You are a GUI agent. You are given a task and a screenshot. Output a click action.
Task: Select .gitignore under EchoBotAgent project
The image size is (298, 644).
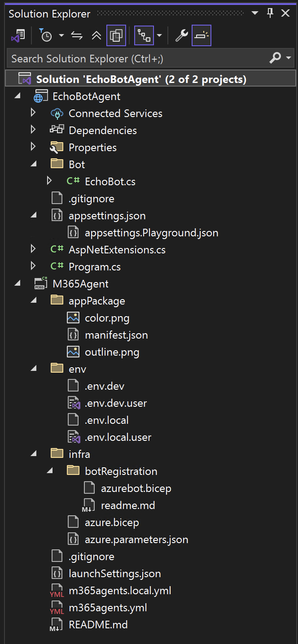click(x=92, y=199)
